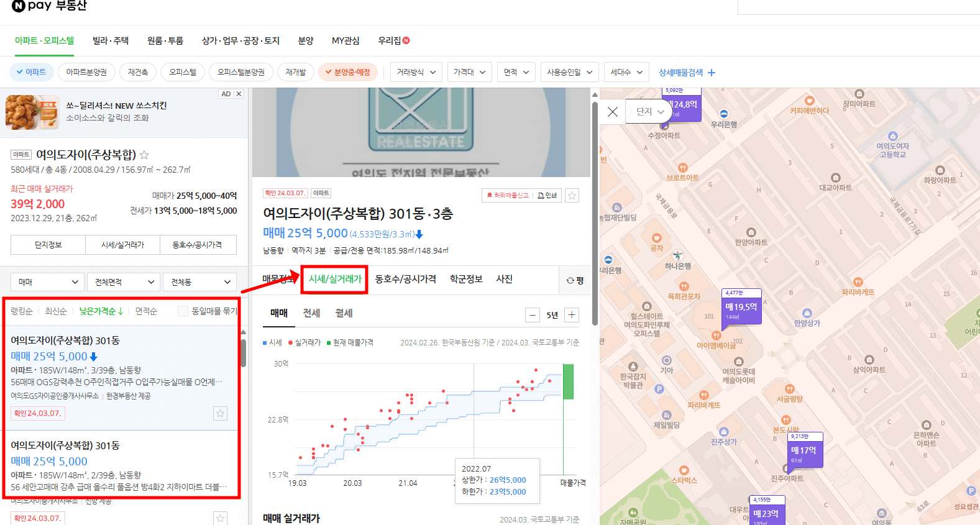This screenshot has height=525, width=980.
Task: Click the 우리은행 map icon
Action: [x=724, y=114]
